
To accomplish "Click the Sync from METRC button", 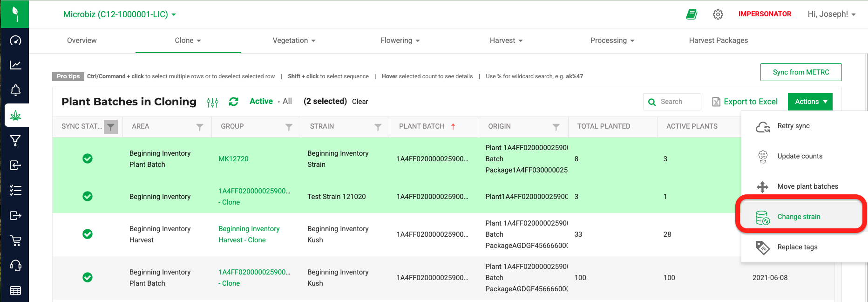I will point(800,72).
